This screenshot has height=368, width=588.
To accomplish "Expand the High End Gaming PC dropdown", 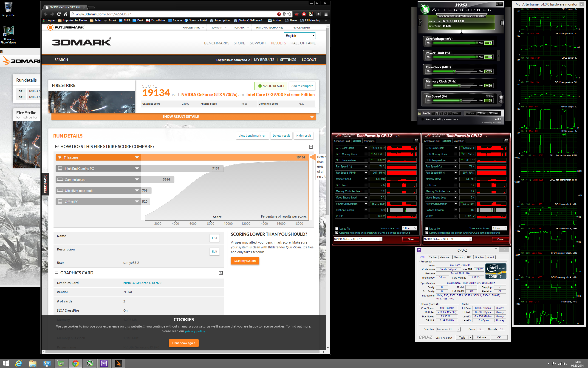I will [x=137, y=168].
